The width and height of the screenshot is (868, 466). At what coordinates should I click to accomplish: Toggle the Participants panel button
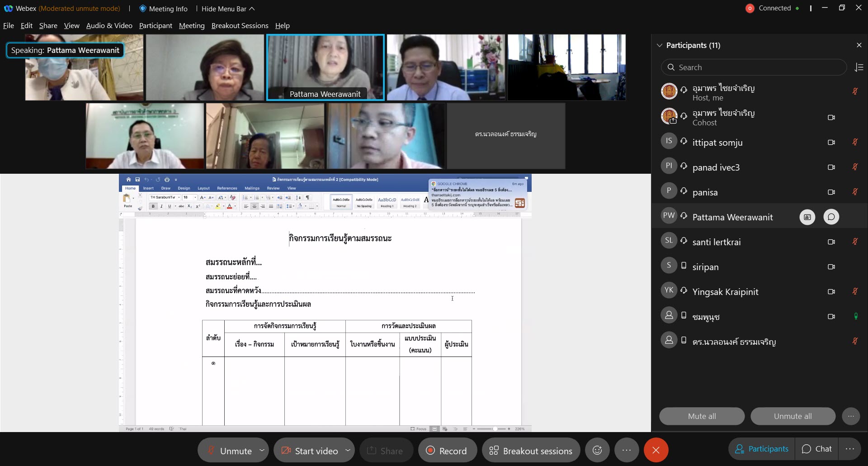click(762, 449)
